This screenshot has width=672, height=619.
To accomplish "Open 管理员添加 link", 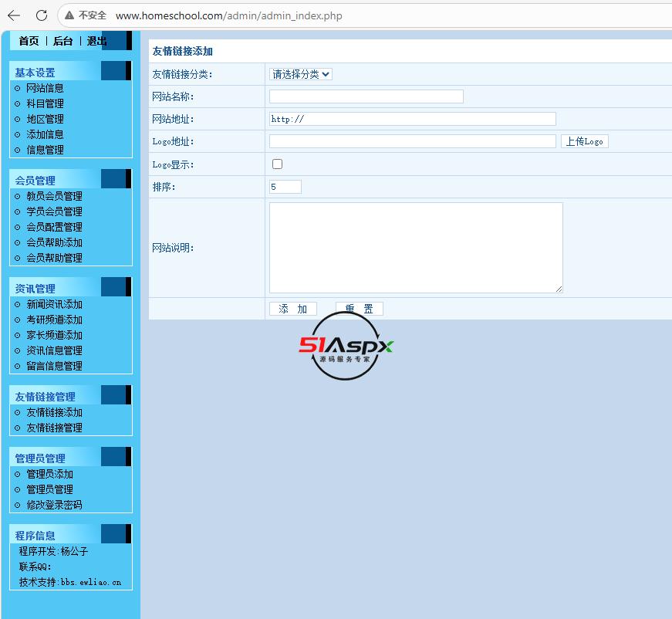I will click(49, 474).
